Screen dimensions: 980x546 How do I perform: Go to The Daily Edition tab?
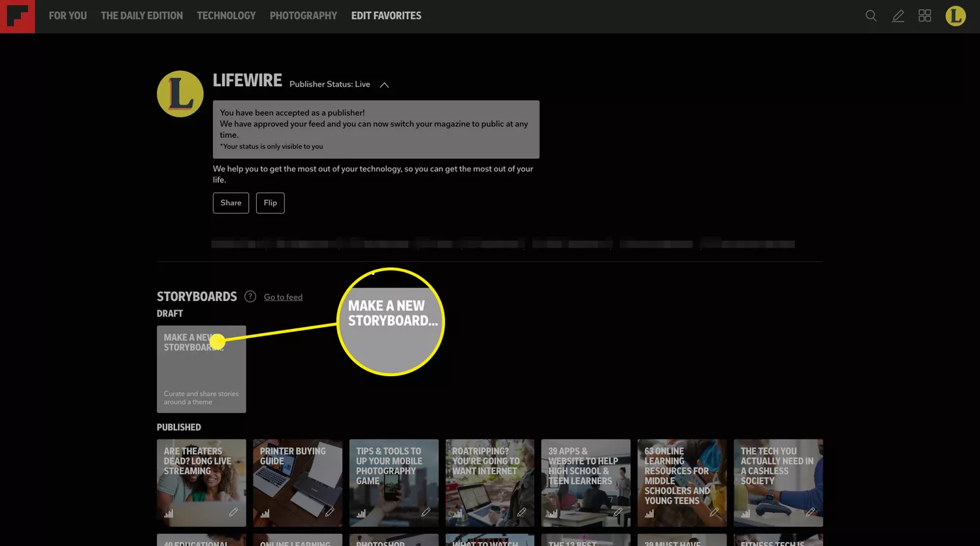pyautogui.click(x=142, y=16)
